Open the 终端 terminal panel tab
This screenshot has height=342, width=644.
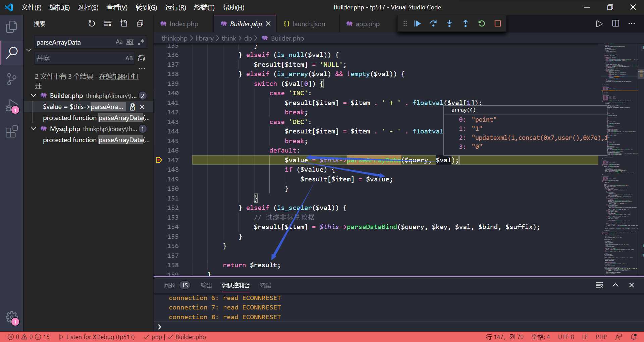click(265, 285)
